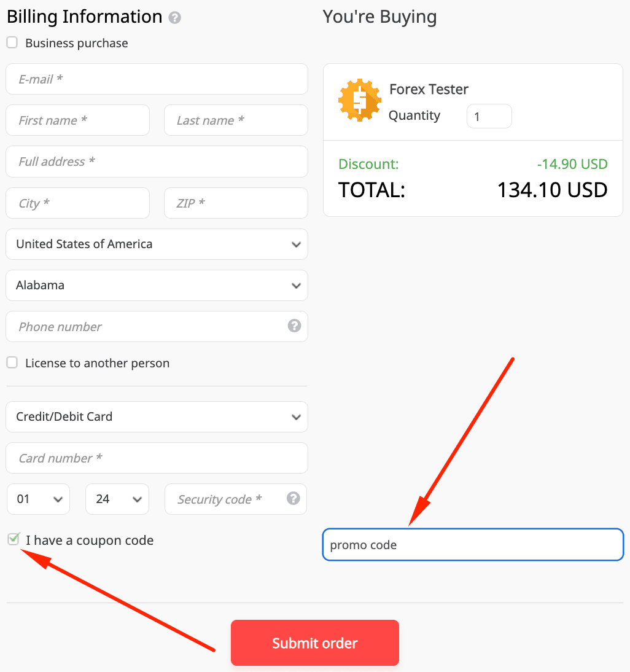The image size is (630, 672).
Task: Click the Quantity box showing 1
Action: pyautogui.click(x=489, y=115)
